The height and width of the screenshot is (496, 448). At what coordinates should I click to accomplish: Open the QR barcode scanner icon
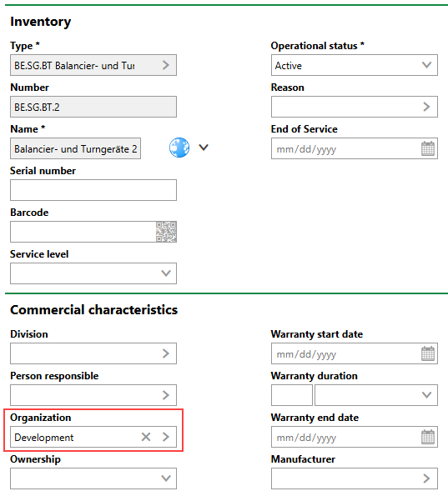pos(166,232)
